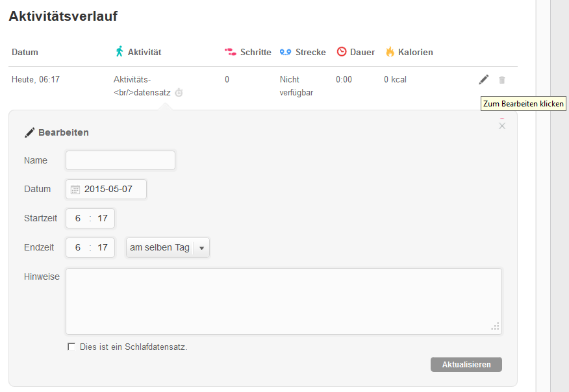Click the Startzeit hour field
This screenshot has height=392, width=569.
78,218
